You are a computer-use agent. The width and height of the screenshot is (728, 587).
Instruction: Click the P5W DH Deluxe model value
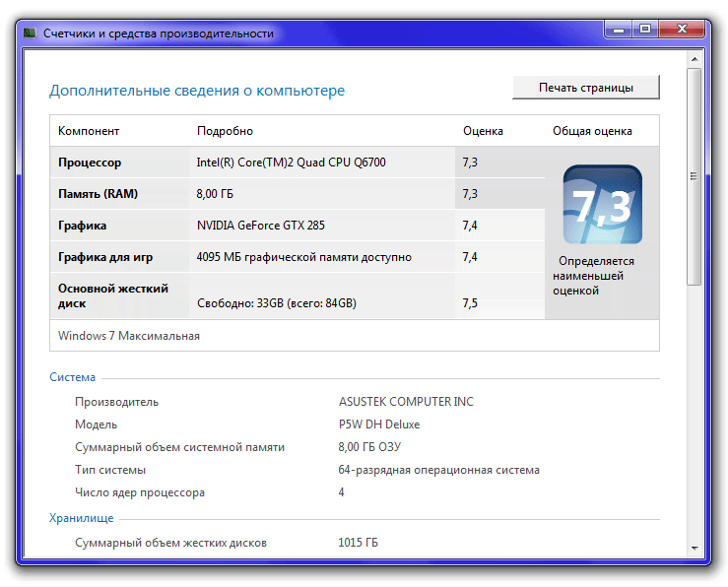pyautogui.click(x=379, y=424)
